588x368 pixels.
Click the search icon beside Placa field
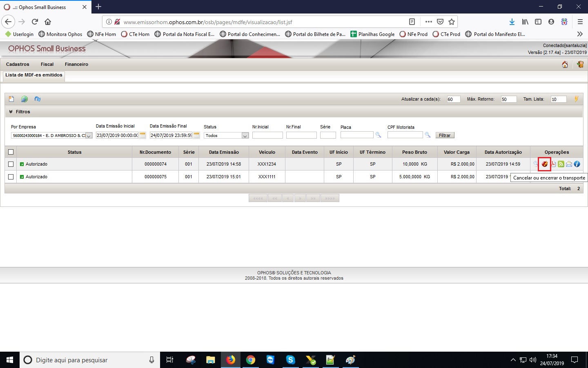tap(378, 135)
